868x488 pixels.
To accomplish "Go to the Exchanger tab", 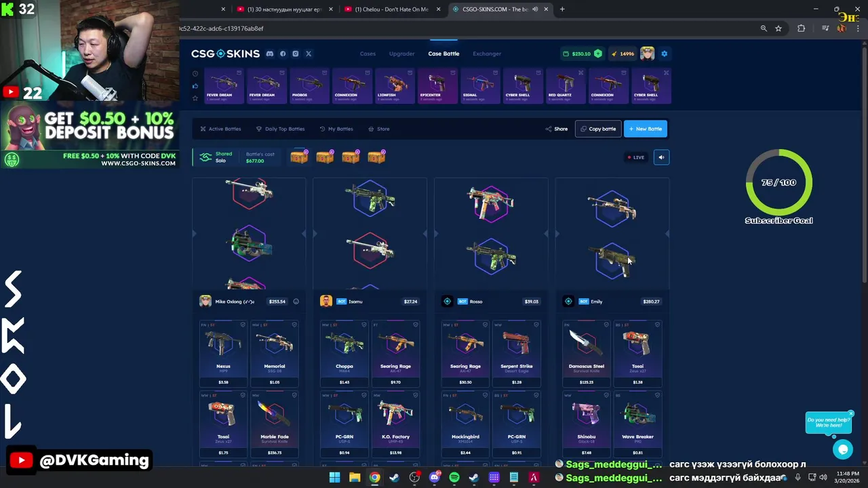I will (x=487, y=54).
